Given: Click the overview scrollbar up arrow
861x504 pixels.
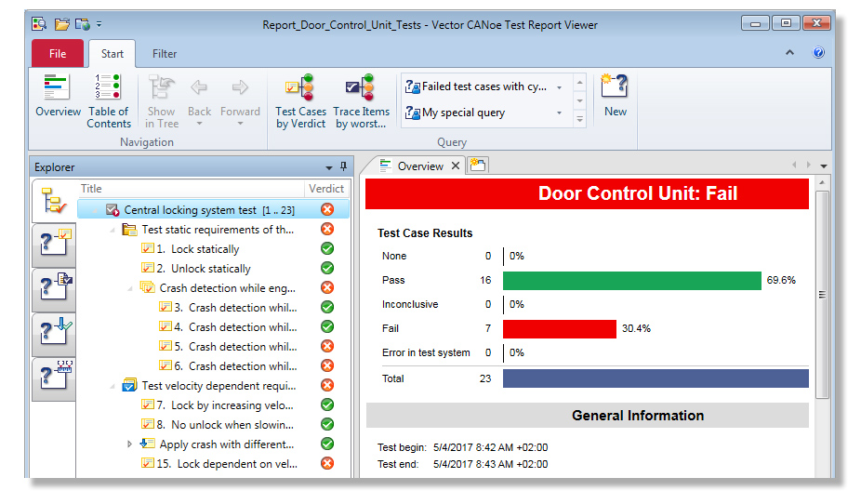Looking at the screenshot, I should coord(821,182).
